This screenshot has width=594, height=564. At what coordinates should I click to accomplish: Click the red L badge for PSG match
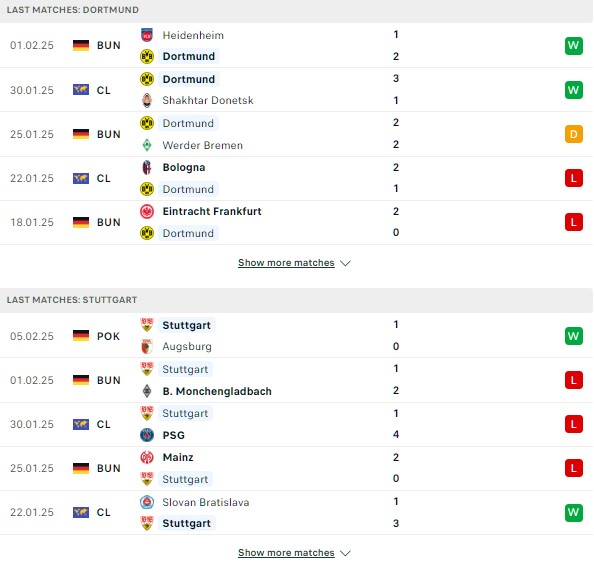click(574, 424)
